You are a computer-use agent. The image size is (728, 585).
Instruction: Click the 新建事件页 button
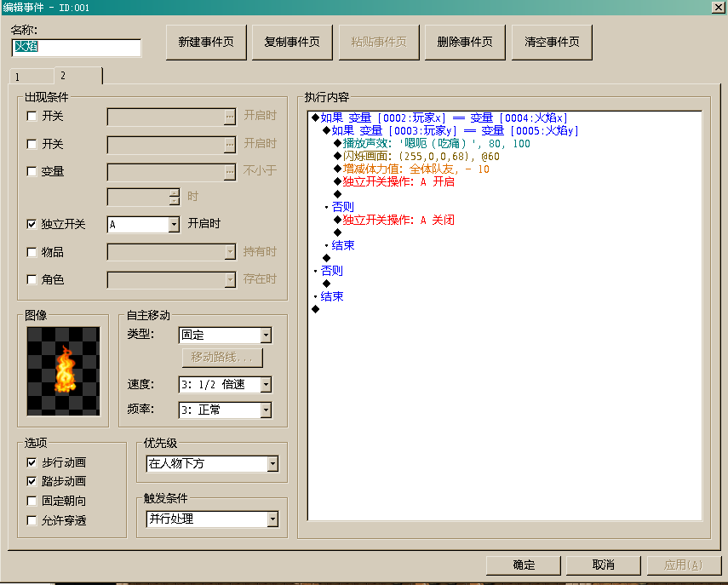click(206, 43)
